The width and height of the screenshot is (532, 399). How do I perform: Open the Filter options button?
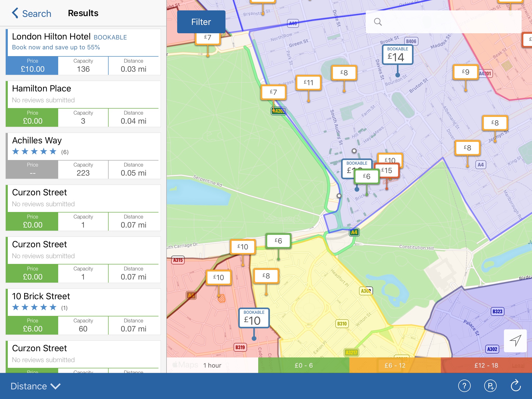tap(201, 22)
